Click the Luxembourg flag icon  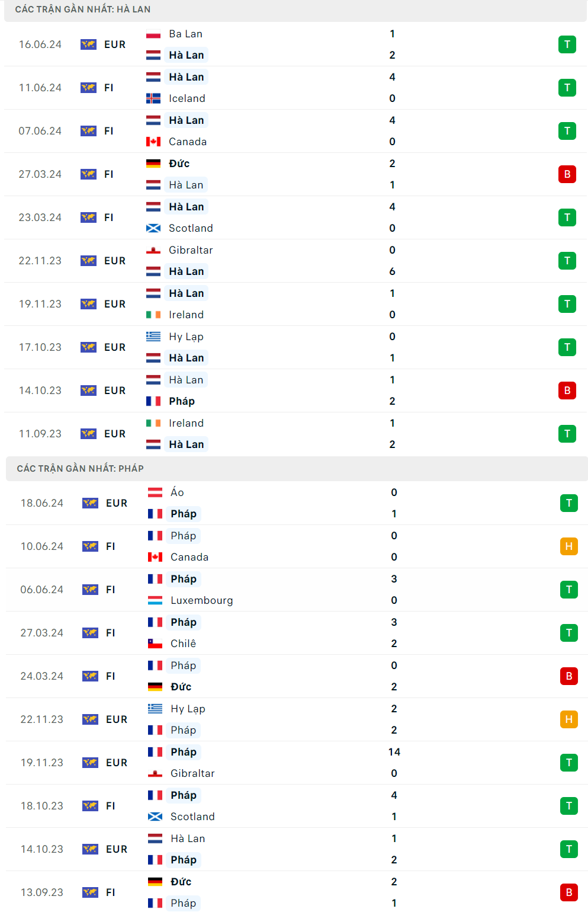155,600
